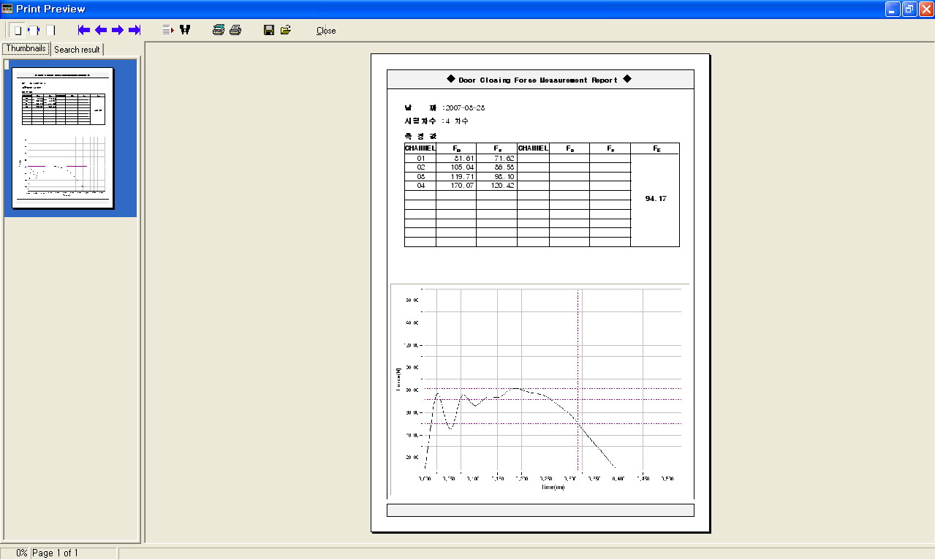The image size is (935, 560).
Task: Go to the next page
Action: tap(118, 30)
